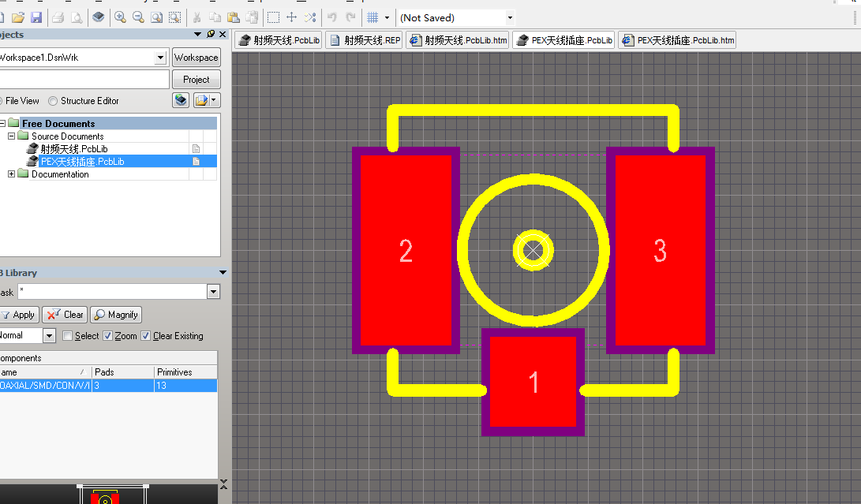The width and height of the screenshot is (861, 504).
Task: Click the Paste Special toolbar icon
Action: tap(252, 17)
